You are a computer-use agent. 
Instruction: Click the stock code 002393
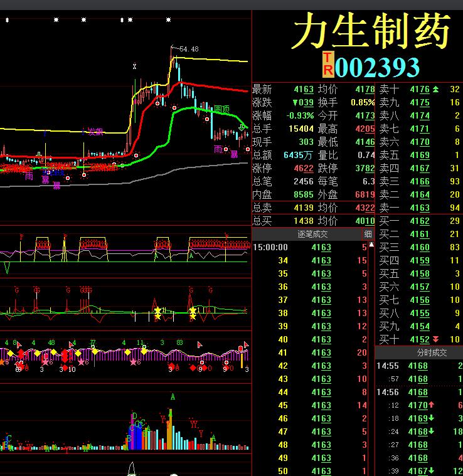pos(378,67)
